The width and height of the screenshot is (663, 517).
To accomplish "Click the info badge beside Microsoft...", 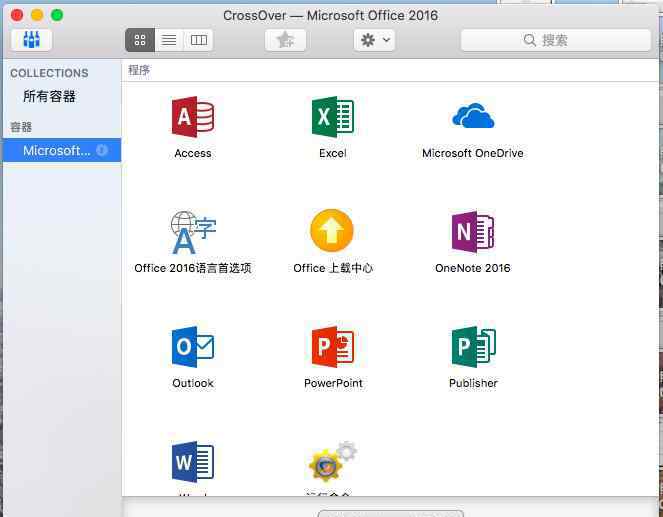I will [102, 150].
